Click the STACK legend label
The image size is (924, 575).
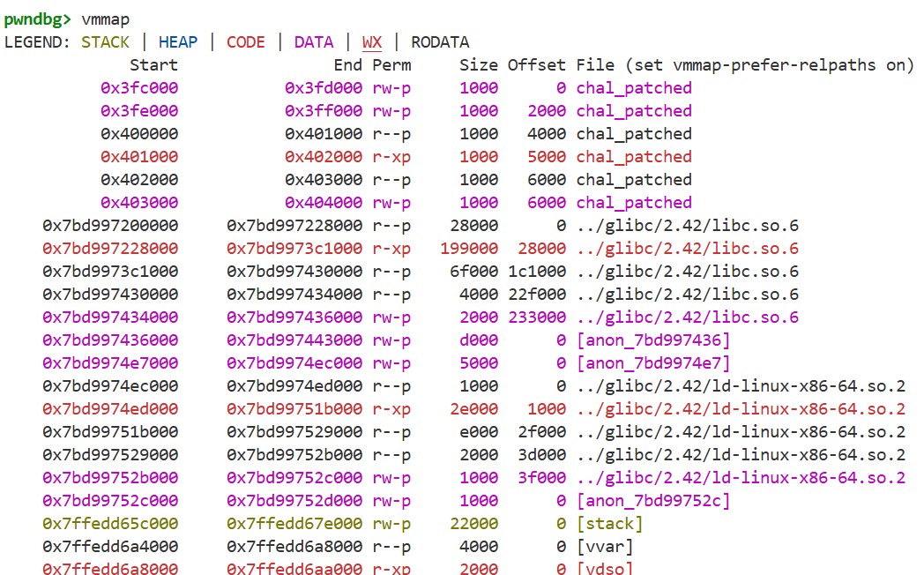[105, 42]
